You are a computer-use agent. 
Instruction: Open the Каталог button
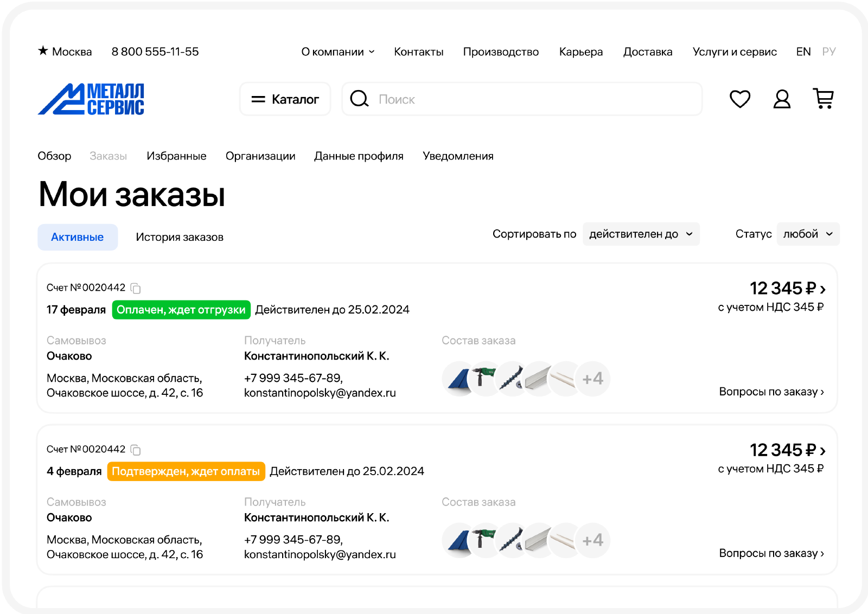(285, 99)
